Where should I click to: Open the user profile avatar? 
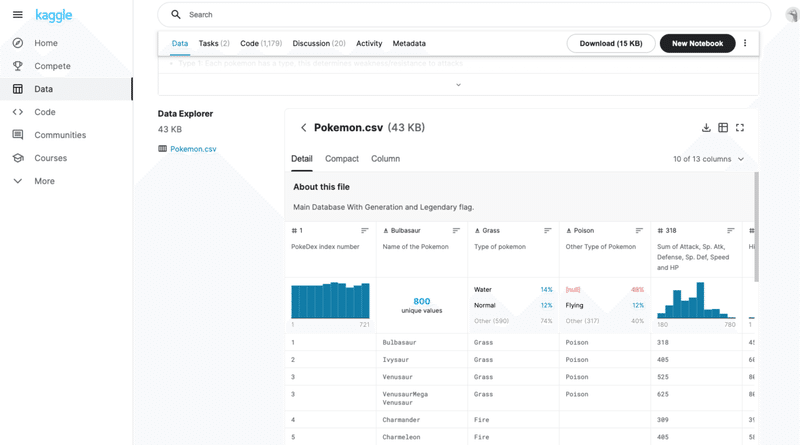(x=792, y=15)
